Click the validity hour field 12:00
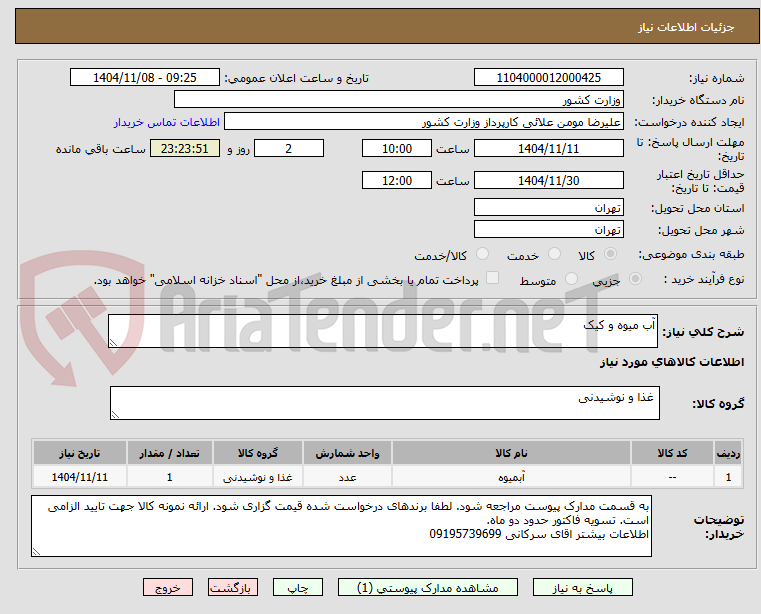 tap(397, 180)
